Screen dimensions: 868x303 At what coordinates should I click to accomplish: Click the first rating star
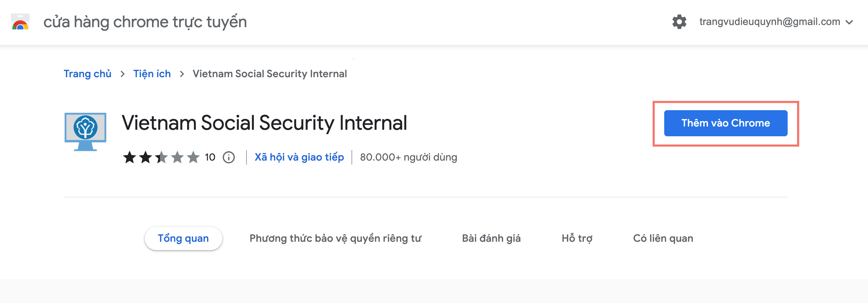click(x=130, y=157)
